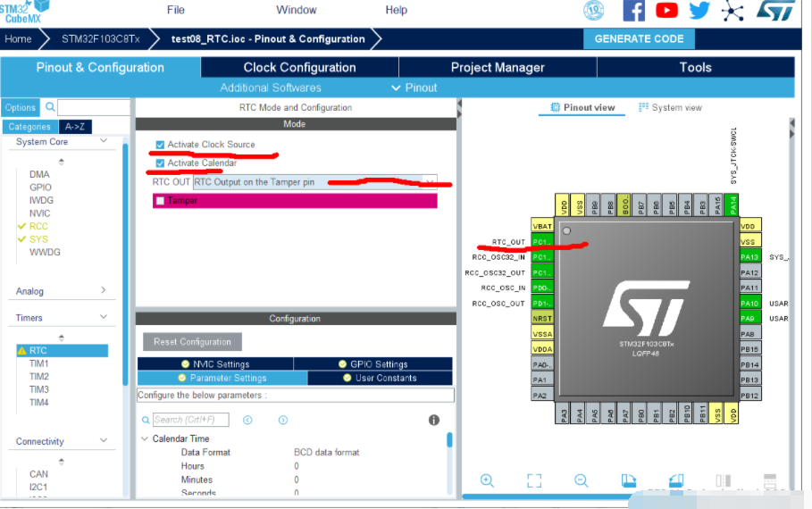Expand the Analog category
The height and width of the screenshot is (509, 812).
pos(103,290)
